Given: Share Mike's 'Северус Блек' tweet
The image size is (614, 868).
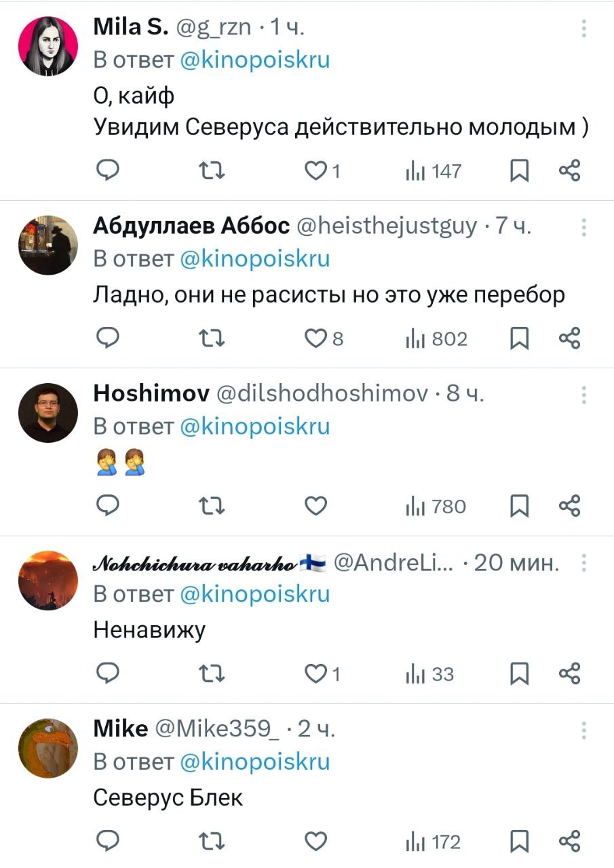Looking at the screenshot, I should tap(570, 842).
